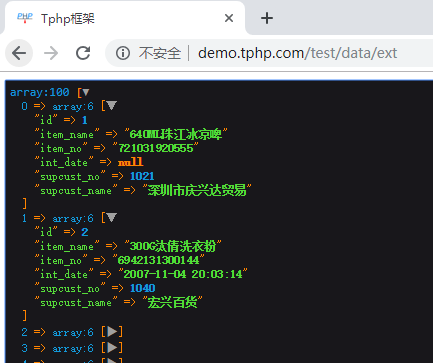Reload the page with the refresh icon
This screenshot has height=363, width=433.
(83, 53)
